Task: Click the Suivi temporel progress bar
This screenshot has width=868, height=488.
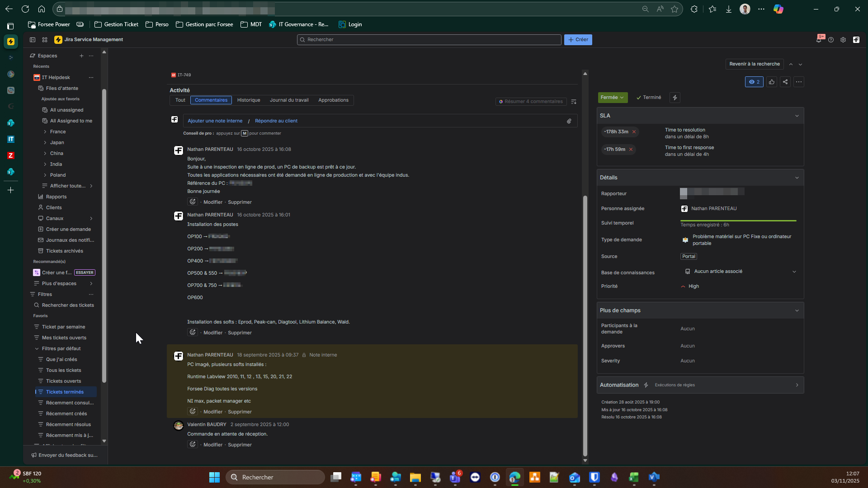Action: pos(738,221)
